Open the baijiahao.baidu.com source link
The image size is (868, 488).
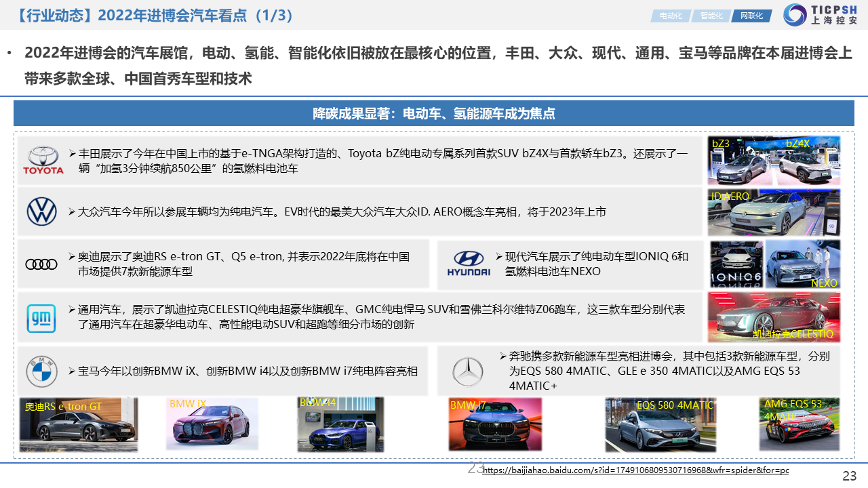[635, 470]
